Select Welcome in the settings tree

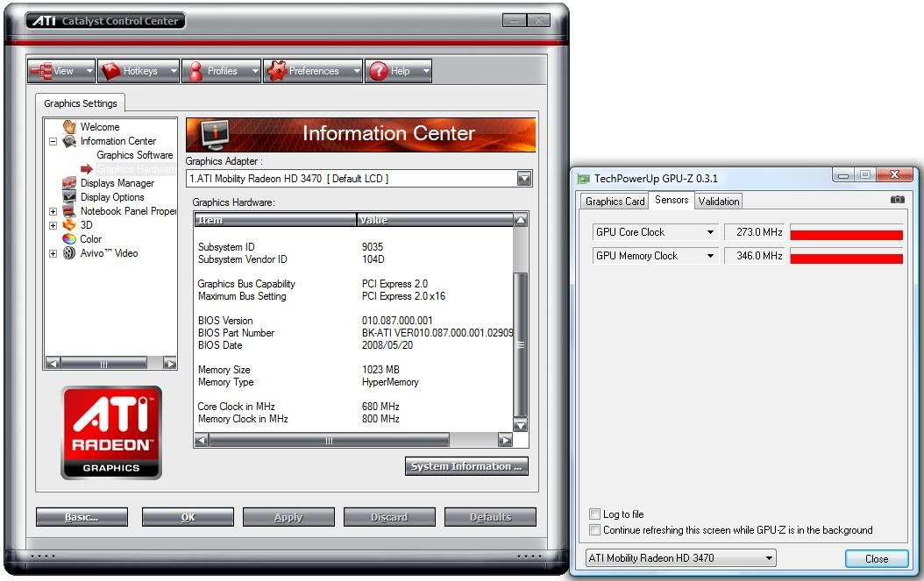[x=100, y=127]
